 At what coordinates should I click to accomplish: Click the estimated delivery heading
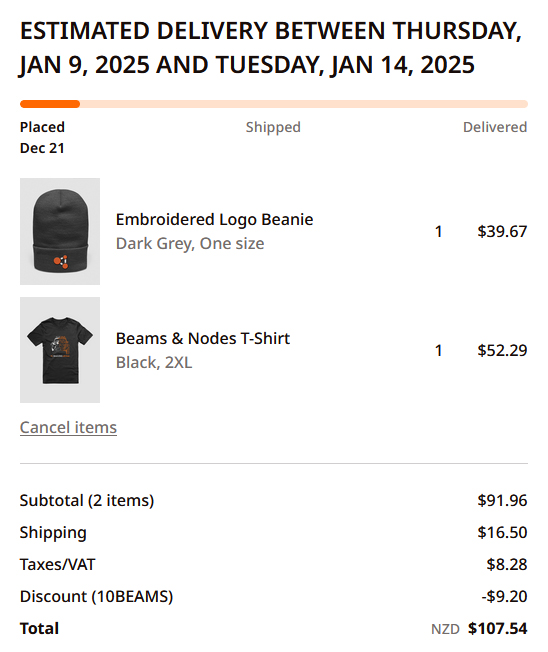[x=271, y=48]
